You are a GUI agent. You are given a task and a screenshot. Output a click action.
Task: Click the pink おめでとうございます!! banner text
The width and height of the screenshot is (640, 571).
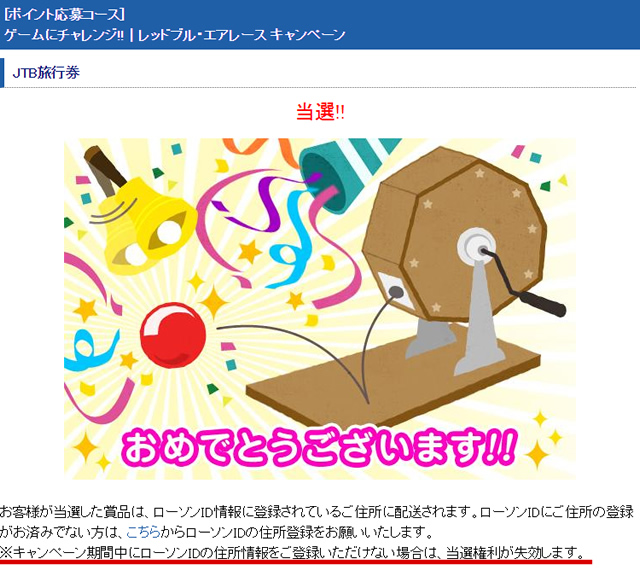[x=317, y=447]
